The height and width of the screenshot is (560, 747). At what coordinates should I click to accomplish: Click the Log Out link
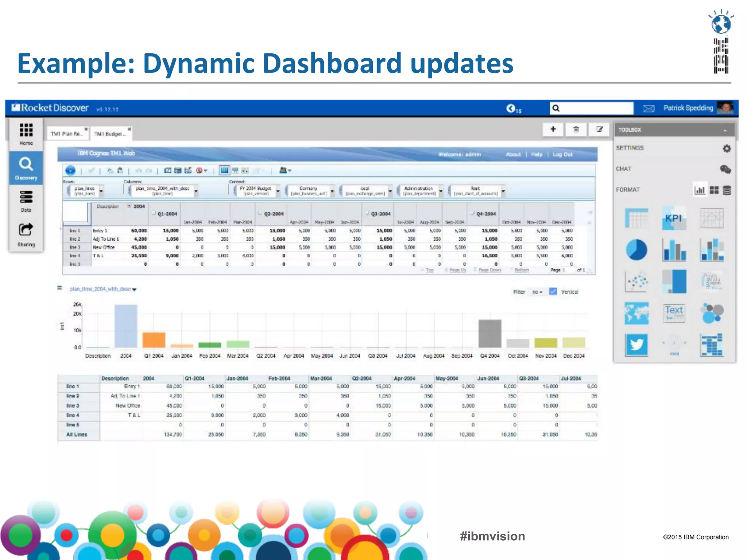click(x=562, y=154)
